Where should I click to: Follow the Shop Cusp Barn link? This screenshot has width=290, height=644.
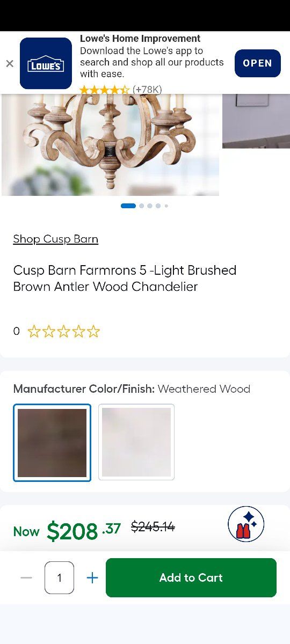56,239
